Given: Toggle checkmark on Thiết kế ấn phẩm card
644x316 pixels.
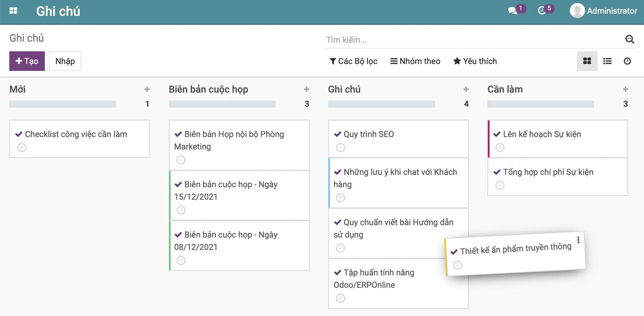Looking at the screenshot, I should point(454,252).
